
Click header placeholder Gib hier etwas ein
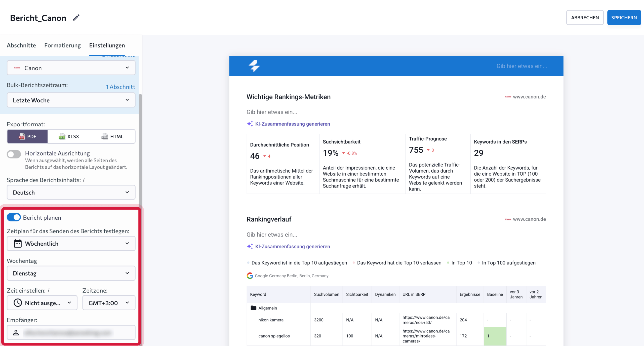[522, 66]
